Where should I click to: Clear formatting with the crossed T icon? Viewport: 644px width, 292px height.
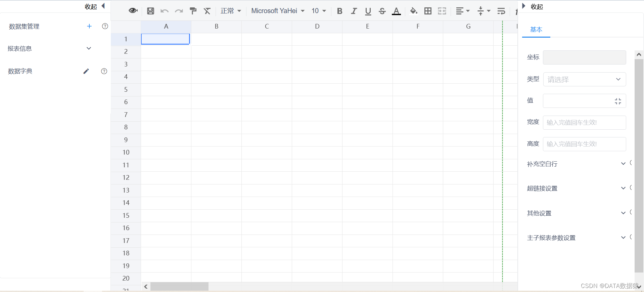(207, 11)
